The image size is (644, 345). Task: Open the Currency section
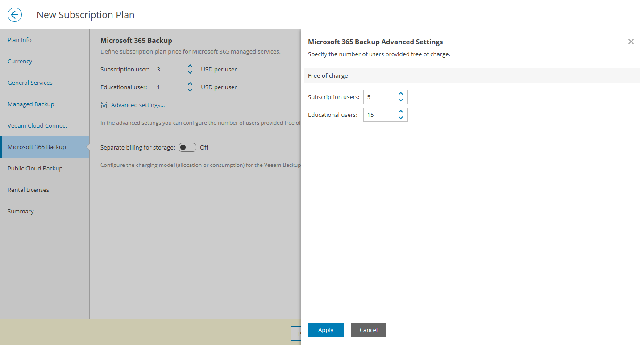coord(20,61)
